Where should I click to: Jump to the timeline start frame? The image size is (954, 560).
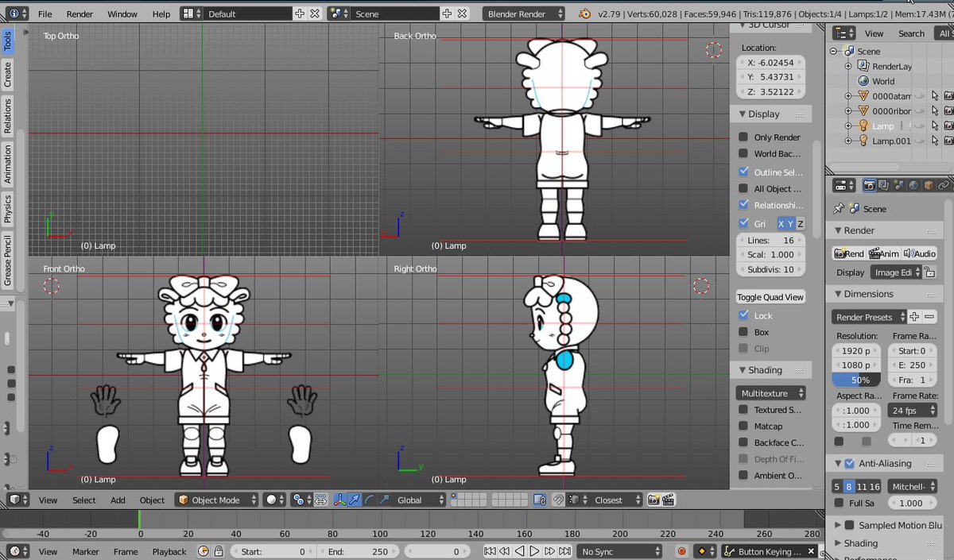coord(491,551)
